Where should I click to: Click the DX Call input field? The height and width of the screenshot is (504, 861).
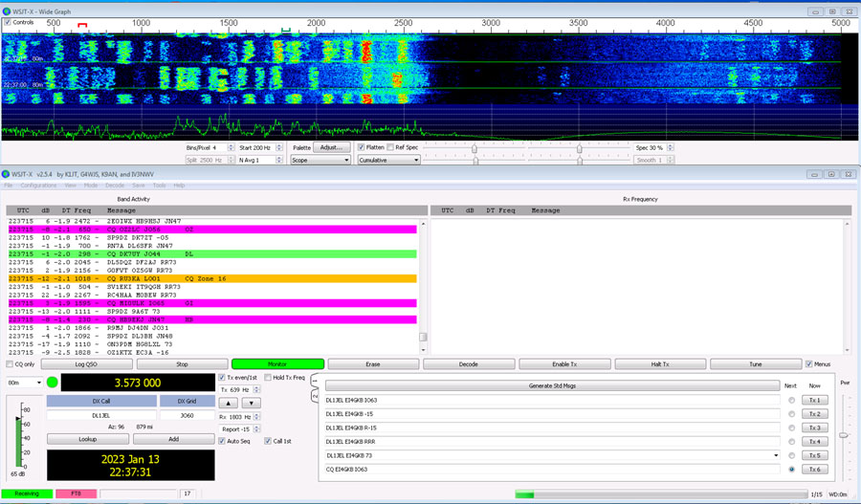[x=101, y=416]
